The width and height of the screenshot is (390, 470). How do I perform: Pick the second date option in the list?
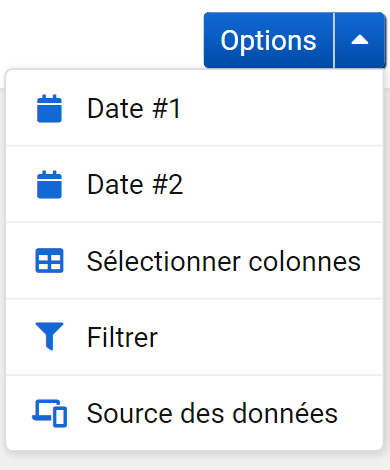pos(194,184)
